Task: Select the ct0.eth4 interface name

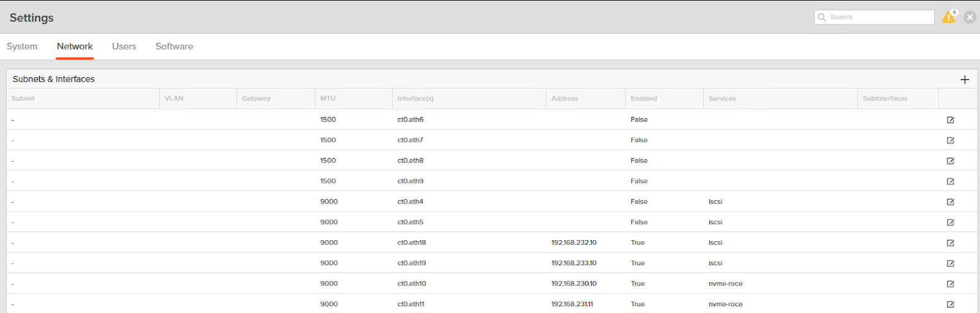Action: tap(410, 202)
